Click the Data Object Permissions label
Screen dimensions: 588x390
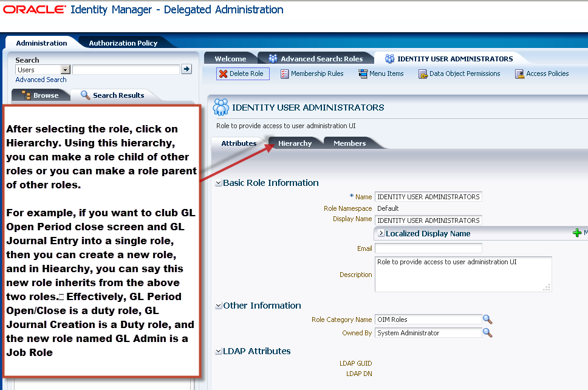pos(465,74)
